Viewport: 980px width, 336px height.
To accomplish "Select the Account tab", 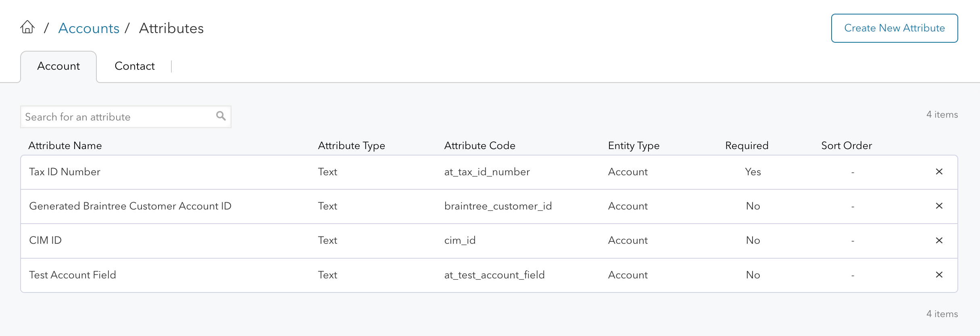I will [58, 66].
